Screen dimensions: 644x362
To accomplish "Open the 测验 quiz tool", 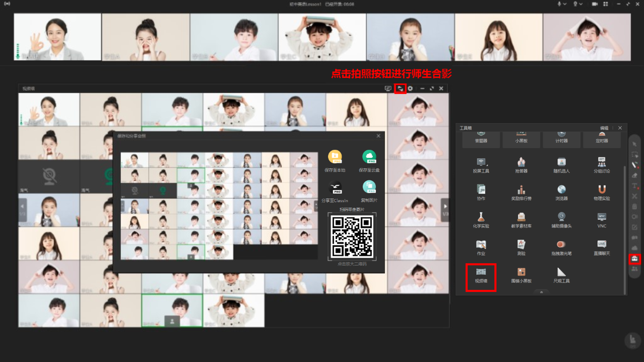I will [521, 248].
